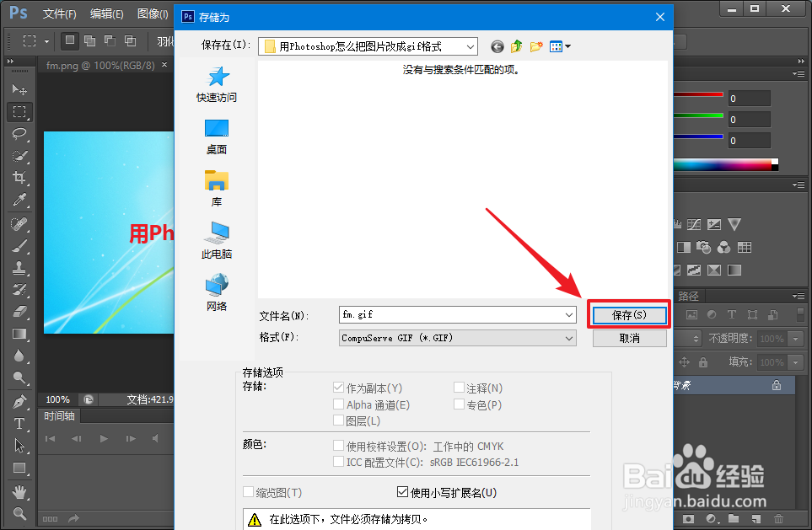This screenshot has height=530, width=812.
Task: Expand the 保存在 folder dropdown
Action: pyautogui.click(x=471, y=46)
